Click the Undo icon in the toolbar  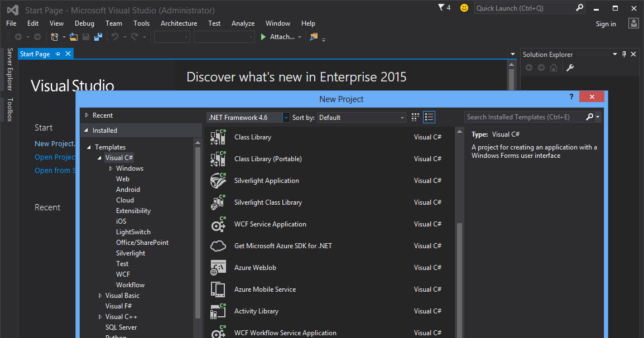[116, 36]
